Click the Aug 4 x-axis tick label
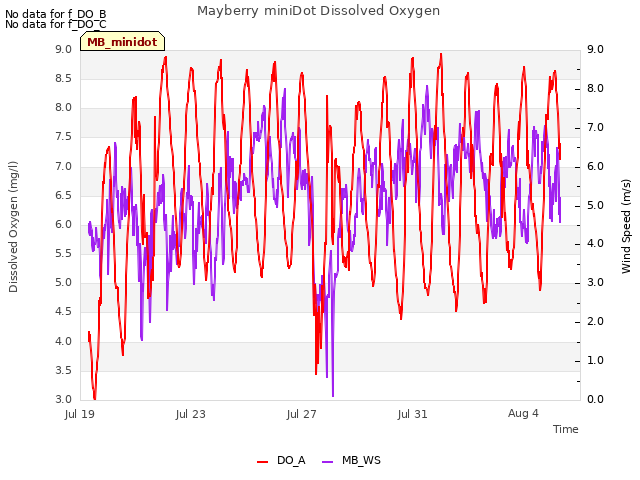Viewport: 640px width, 480px height. 523,413
